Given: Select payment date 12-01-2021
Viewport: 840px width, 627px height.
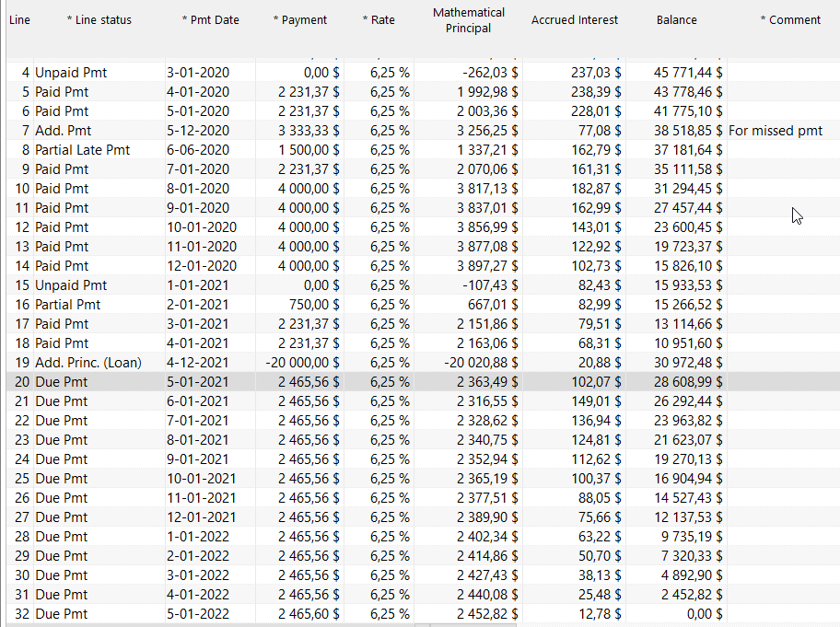Looking at the screenshot, I should point(210,517).
